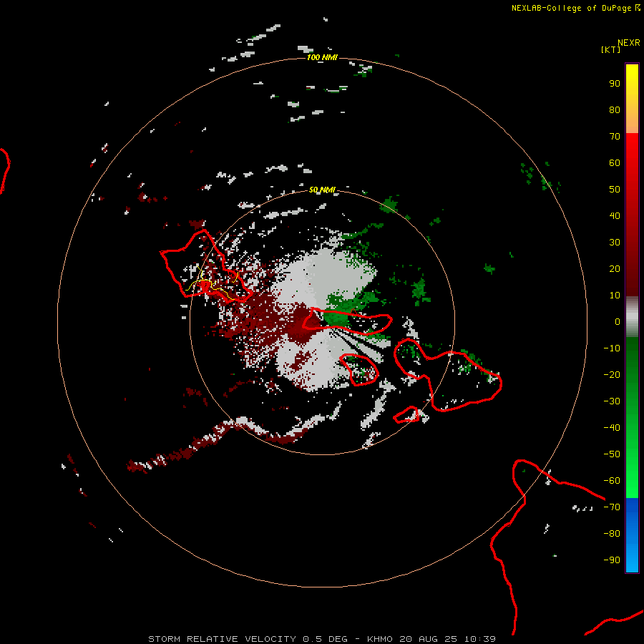Click the -10 value on the velocity scale
The height and width of the screenshot is (644, 644).
(612, 348)
